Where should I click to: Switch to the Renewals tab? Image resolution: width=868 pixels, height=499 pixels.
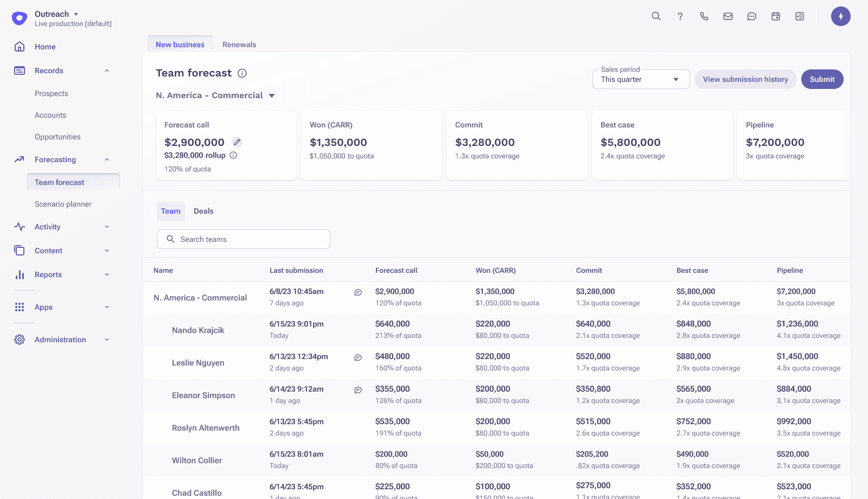point(239,44)
